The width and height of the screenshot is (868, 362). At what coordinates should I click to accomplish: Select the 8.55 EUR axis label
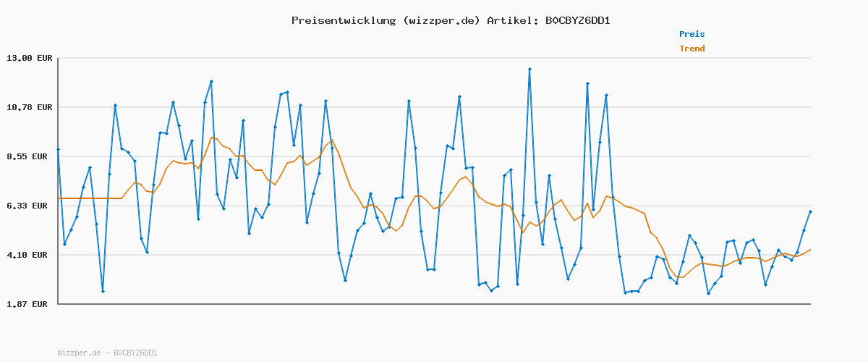point(30,156)
